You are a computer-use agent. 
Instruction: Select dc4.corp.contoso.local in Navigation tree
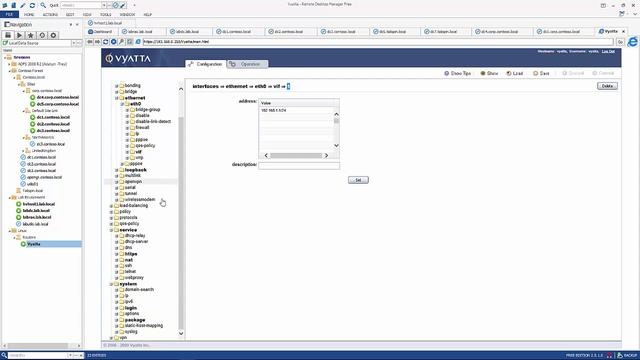(x=58, y=98)
